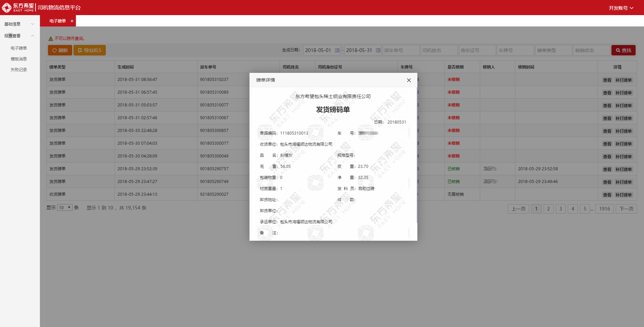Click the 磅单类型 filter field
Viewport: 644px width, 327px height.
tap(553, 50)
